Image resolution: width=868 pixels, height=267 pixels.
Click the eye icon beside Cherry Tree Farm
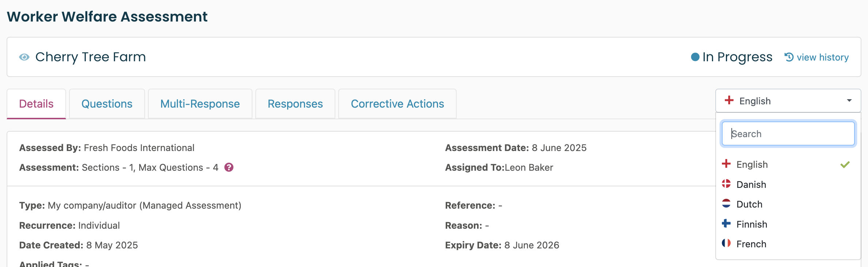tap(24, 57)
